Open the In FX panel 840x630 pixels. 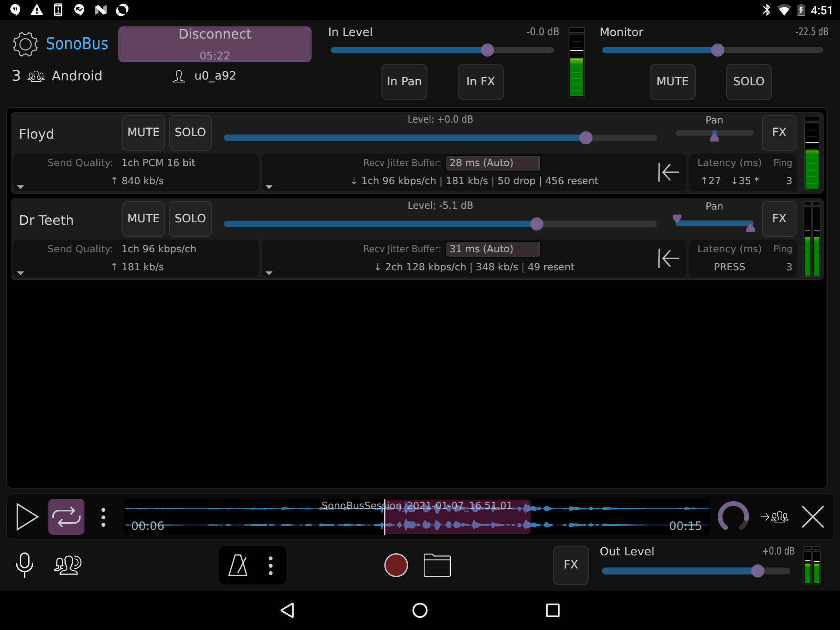[x=480, y=82]
